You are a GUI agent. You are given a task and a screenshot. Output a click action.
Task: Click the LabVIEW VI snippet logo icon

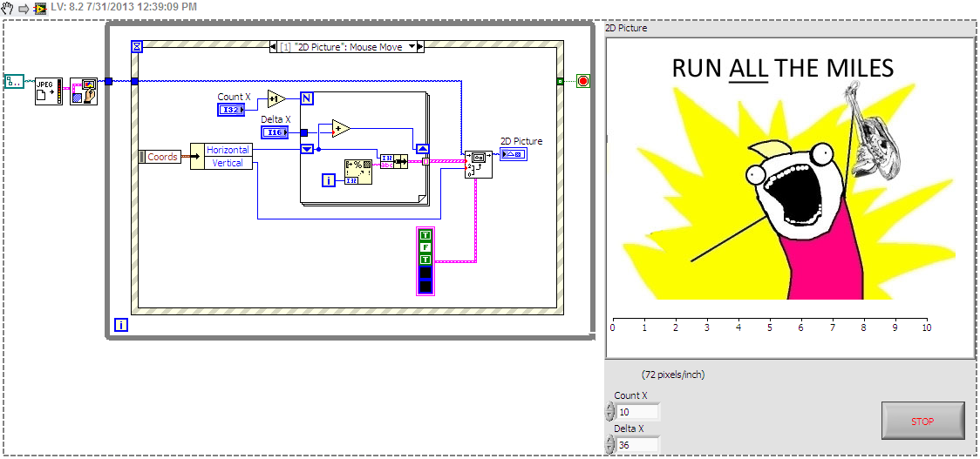(40, 9)
